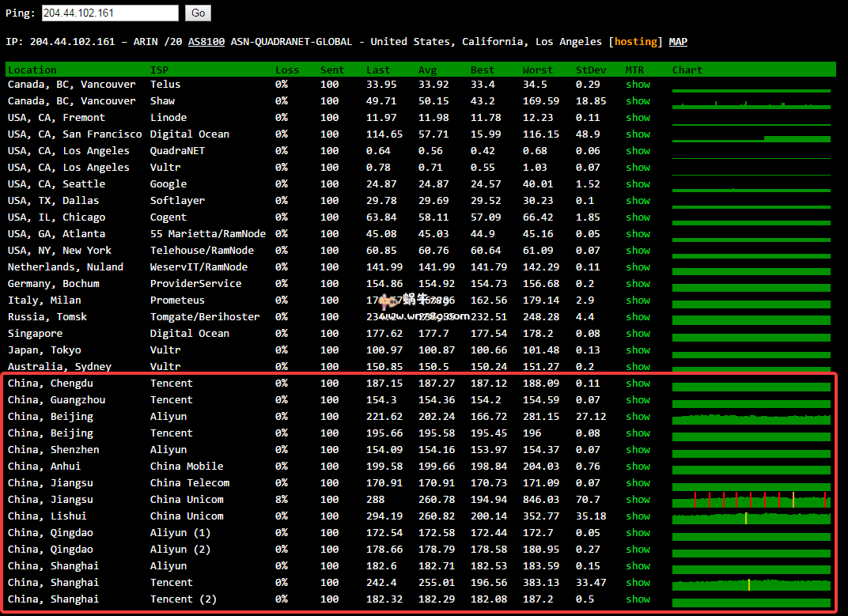The height and width of the screenshot is (616, 848).
Task: Click the Lishui China Unicom chart
Action: coord(751,517)
